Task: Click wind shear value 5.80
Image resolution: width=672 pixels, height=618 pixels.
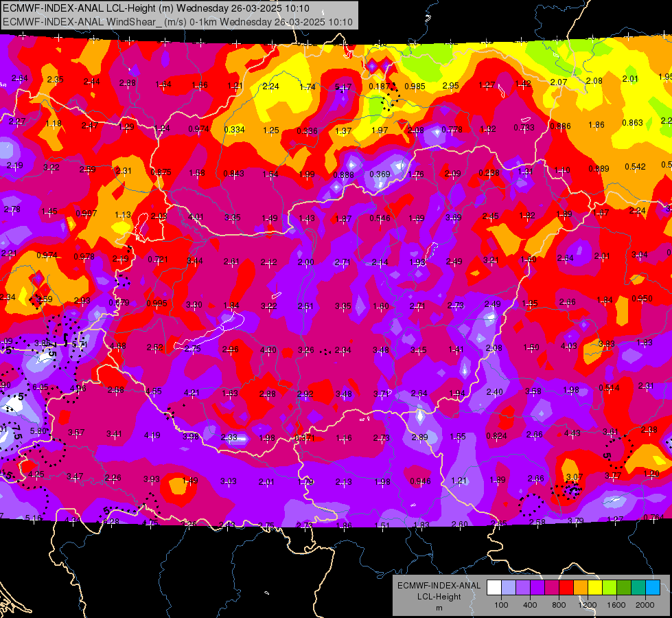Action: (38, 431)
